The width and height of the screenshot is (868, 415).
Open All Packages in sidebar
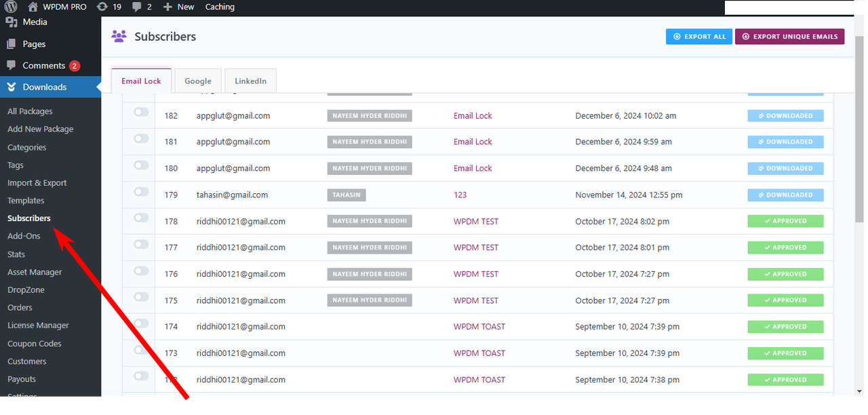[30, 111]
